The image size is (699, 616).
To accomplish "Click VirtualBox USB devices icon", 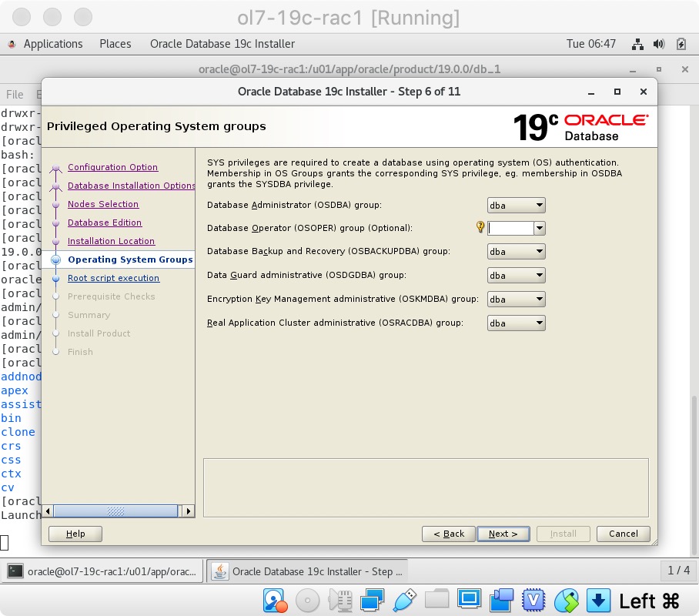I will coord(405,601).
